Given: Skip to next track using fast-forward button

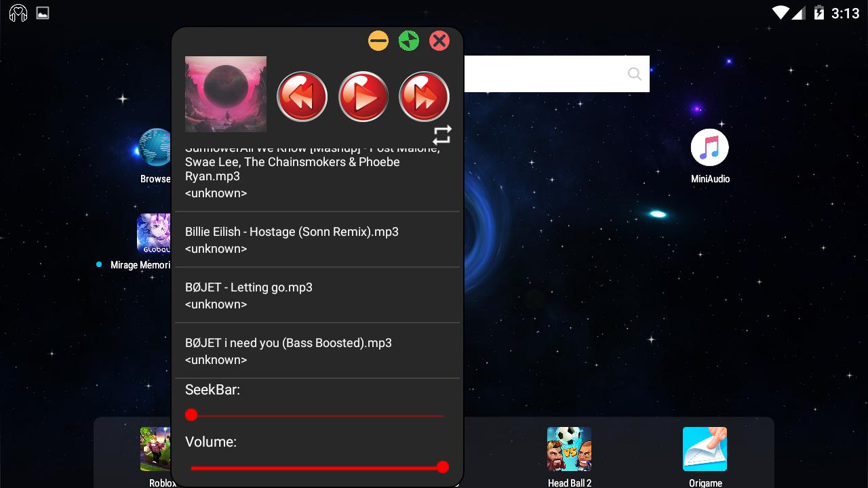Looking at the screenshot, I should click(425, 97).
